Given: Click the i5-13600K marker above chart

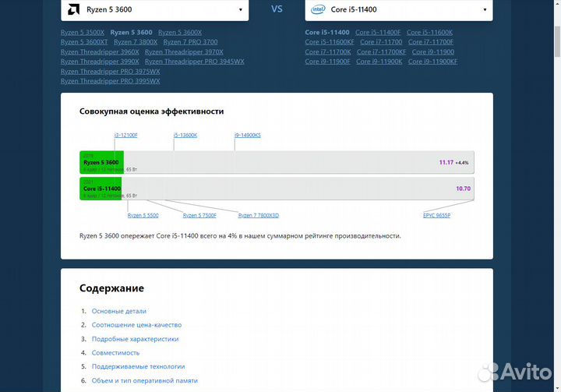Looking at the screenshot, I should click(185, 136).
